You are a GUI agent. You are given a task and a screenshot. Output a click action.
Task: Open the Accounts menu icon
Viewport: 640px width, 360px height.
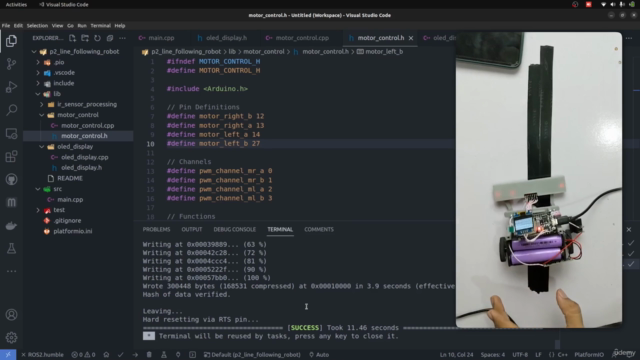11,315
